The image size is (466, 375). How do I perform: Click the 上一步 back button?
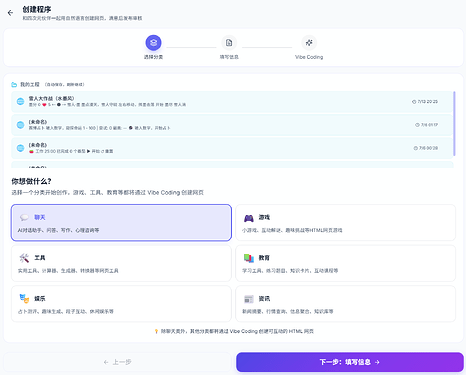117,362
